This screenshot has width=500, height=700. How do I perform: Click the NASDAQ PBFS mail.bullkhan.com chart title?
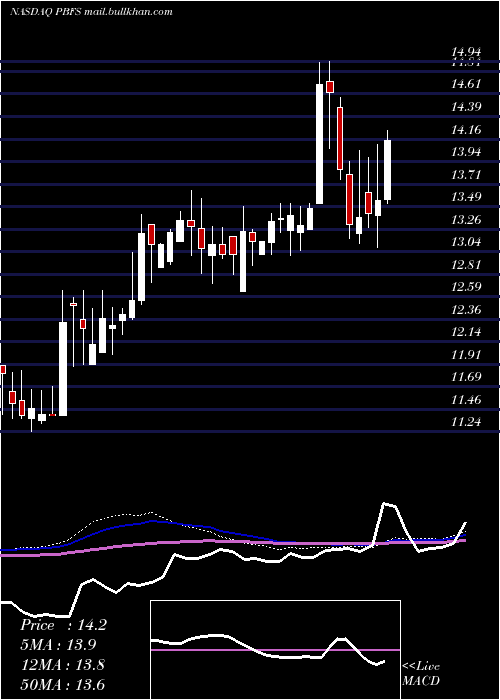point(91,12)
